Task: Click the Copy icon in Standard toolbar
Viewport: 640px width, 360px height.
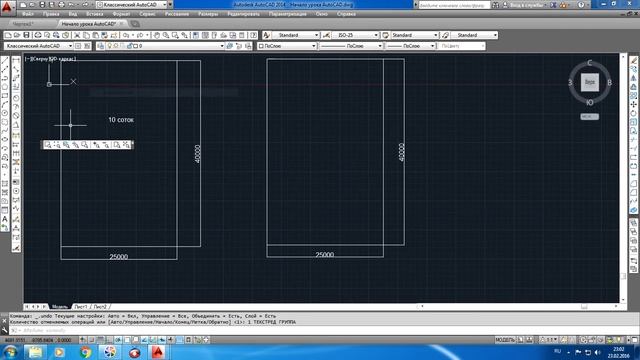Action: pyautogui.click(x=86, y=36)
